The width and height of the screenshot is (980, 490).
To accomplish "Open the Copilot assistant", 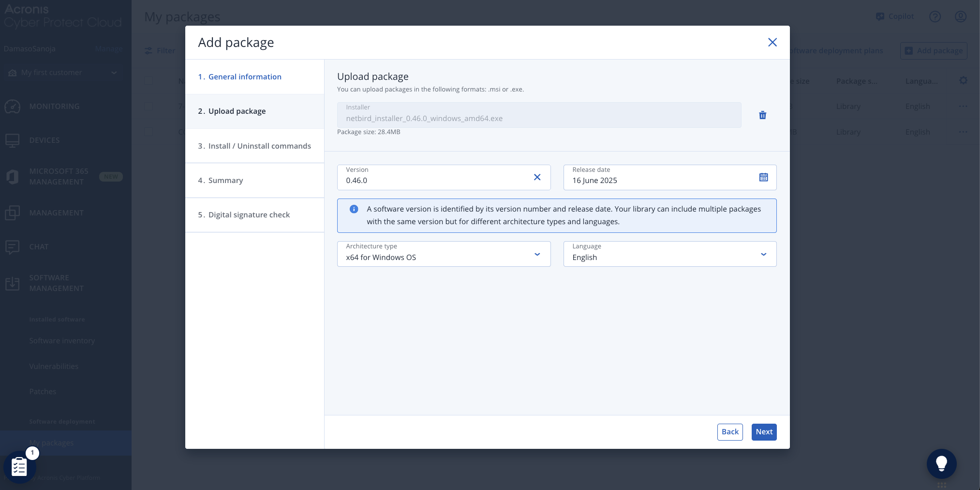I will coord(894,16).
